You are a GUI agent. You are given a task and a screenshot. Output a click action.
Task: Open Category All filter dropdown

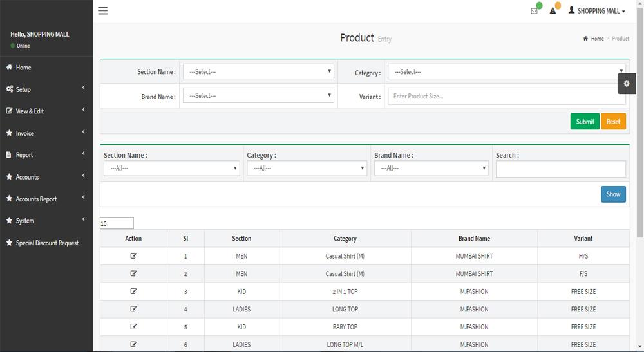coord(307,168)
